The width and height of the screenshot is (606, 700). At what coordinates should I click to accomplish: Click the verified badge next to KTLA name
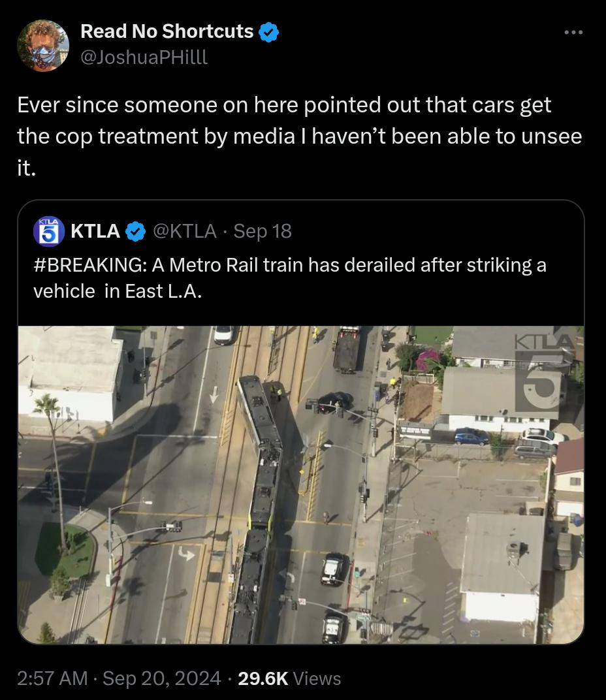[135, 231]
